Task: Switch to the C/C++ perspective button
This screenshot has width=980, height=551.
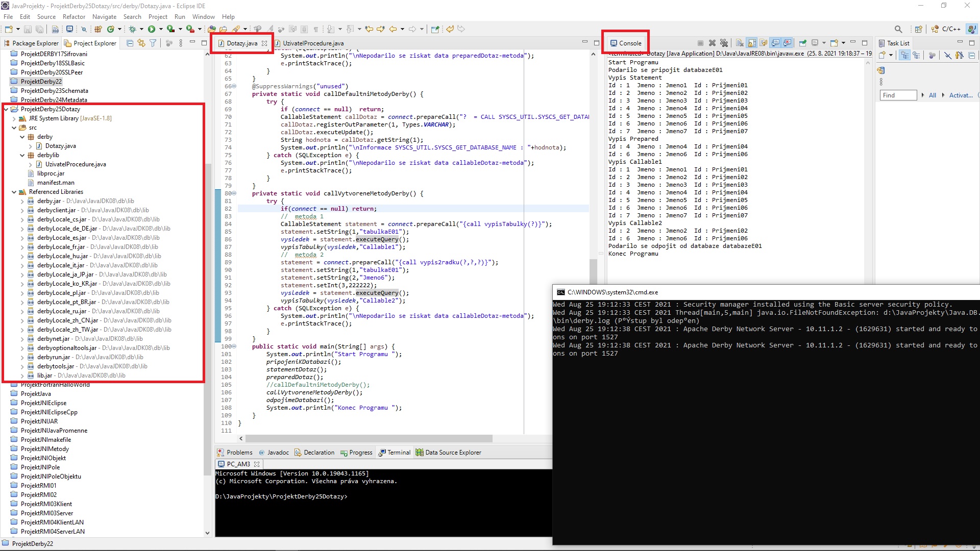Action: (947, 29)
